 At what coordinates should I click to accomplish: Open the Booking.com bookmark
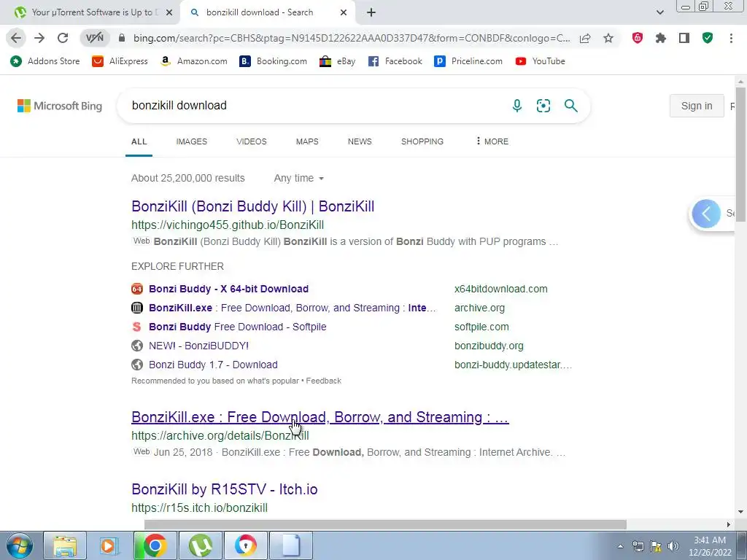(x=274, y=61)
